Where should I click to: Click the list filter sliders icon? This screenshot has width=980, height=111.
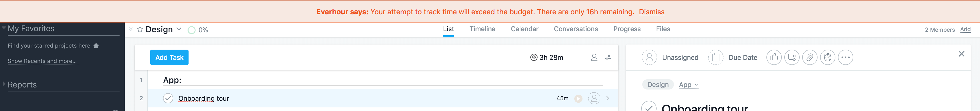(x=608, y=57)
